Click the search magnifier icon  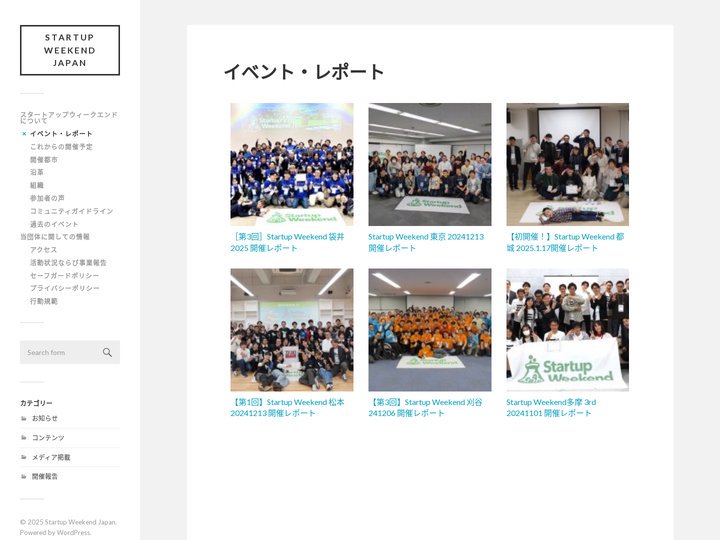click(107, 352)
